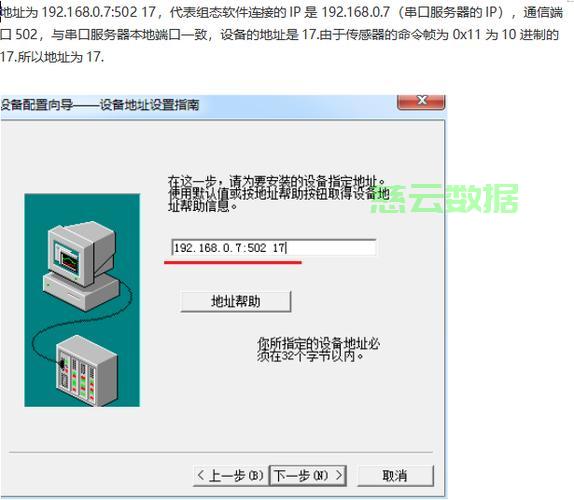This screenshot has width=574, height=500.
Task: Click the computer monitor illustration icon
Action: coord(81,265)
